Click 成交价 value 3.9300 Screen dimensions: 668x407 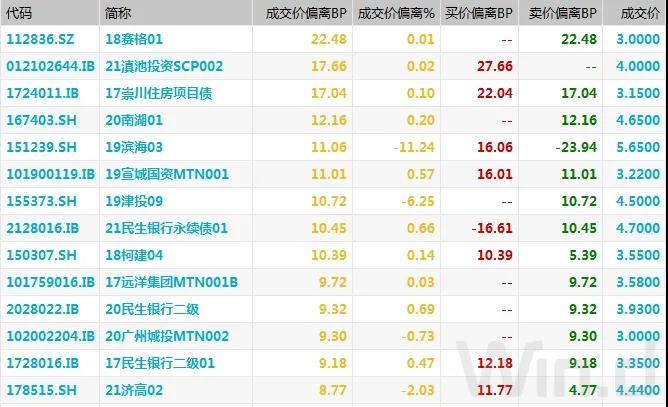pyautogui.click(x=638, y=309)
